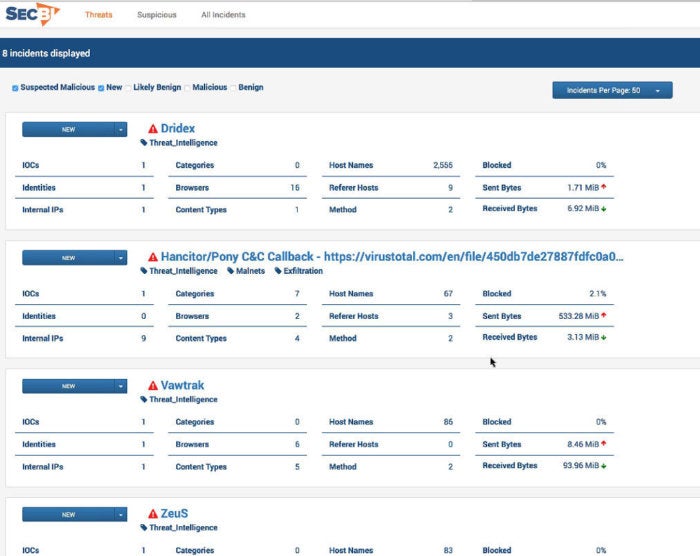Open the Vawtrak incident link
Viewport: 700px width, 556px height.
coord(182,385)
